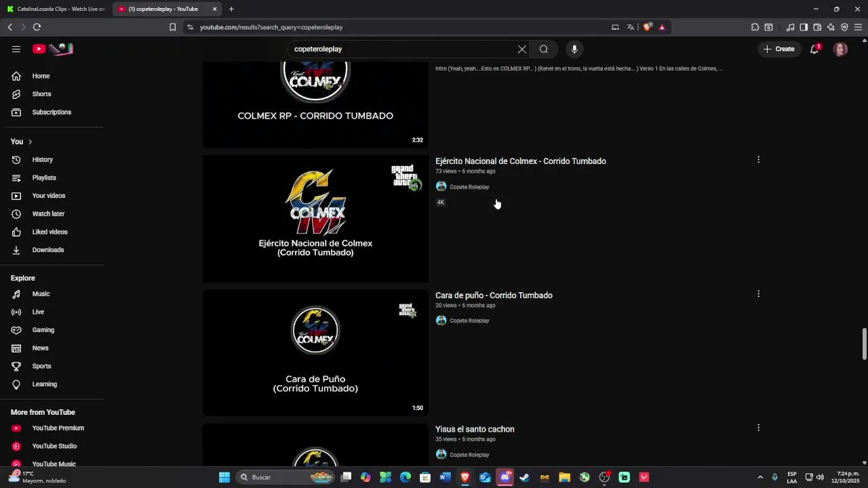Open more options for Cara de puño video

tap(758, 294)
